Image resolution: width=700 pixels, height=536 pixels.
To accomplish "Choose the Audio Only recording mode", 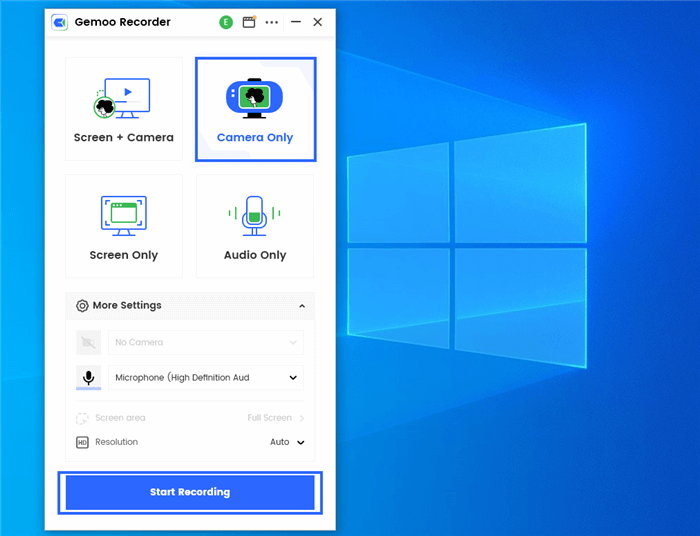I will (x=255, y=226).
